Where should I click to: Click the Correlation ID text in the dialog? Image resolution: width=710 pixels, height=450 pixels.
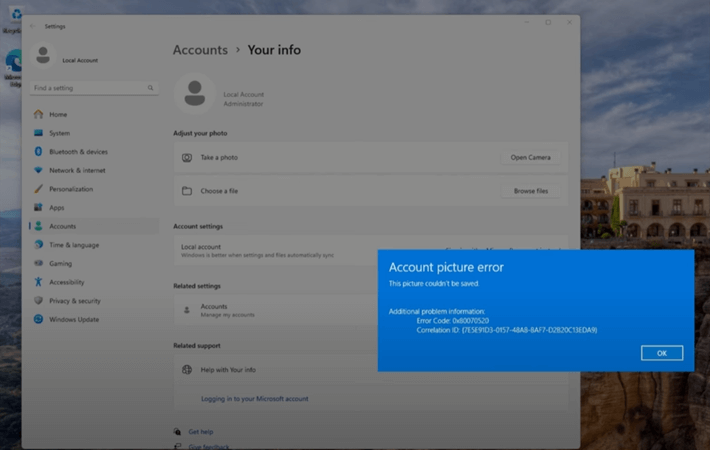pos(507,330)
